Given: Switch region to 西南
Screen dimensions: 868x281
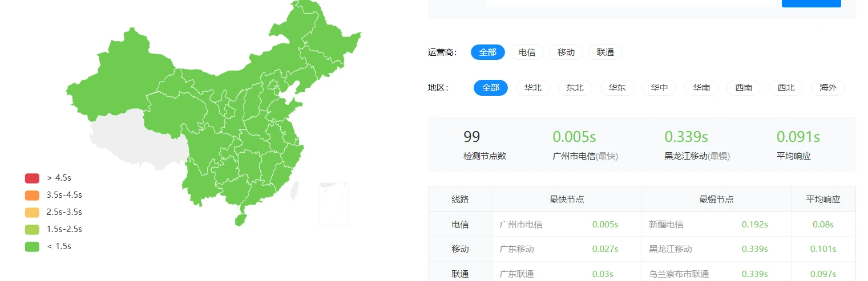Looking at the screenshot, I should pos(744,88).
